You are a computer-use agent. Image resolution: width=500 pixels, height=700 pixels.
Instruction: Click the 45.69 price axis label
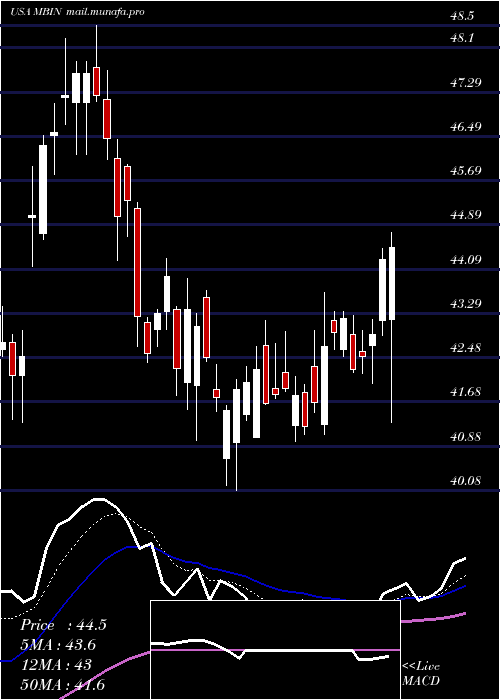coord(466,171)
